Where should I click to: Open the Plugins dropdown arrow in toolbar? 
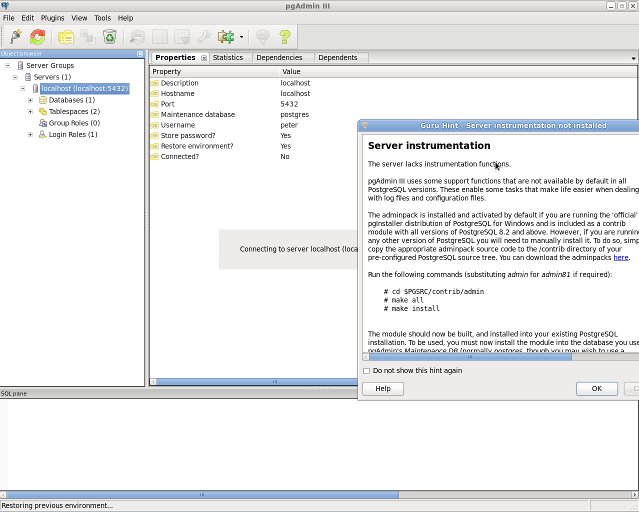tap(241, 38)
